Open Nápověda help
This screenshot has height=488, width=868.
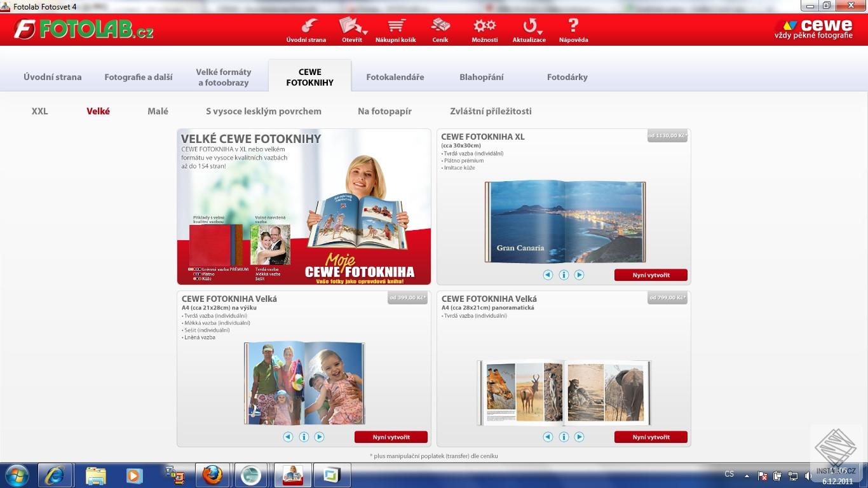coord(573,29)
